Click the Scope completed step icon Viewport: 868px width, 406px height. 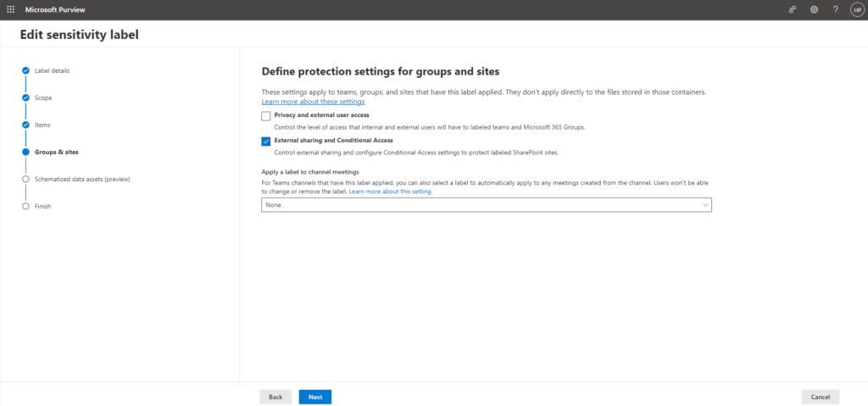[26, 97]
